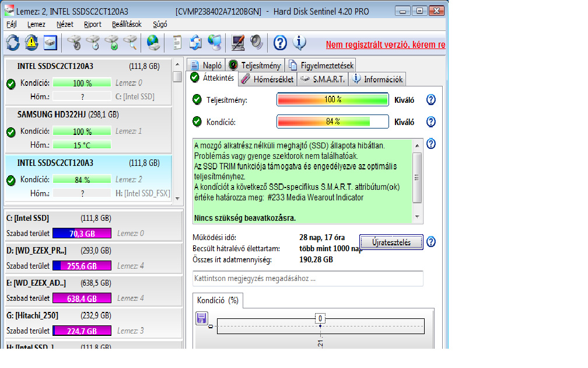Open the Beállítások menu
Viewport: 588px width, 368px height.
(127, 25)
